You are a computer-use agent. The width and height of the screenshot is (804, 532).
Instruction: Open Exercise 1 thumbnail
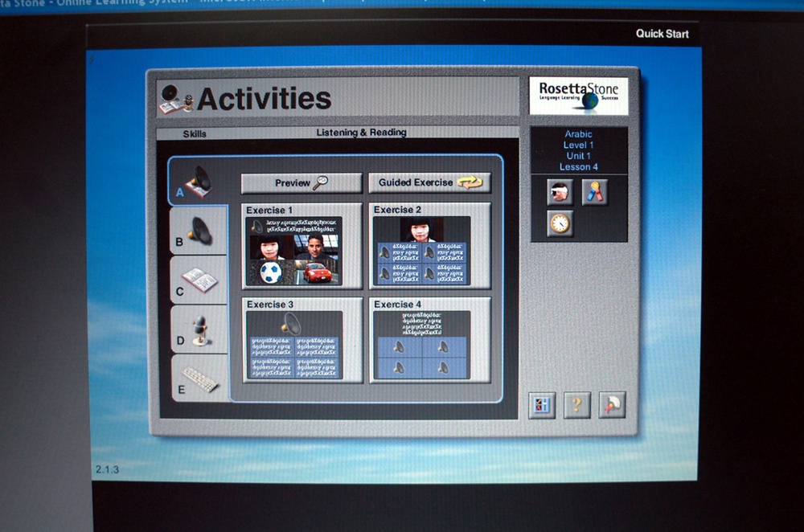(301, 246)
